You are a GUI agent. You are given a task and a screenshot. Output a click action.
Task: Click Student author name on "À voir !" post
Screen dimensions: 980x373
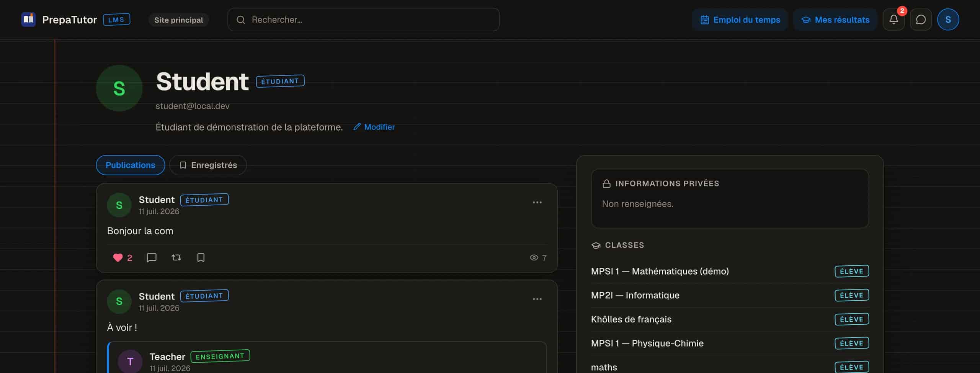(x=157, y=296)
